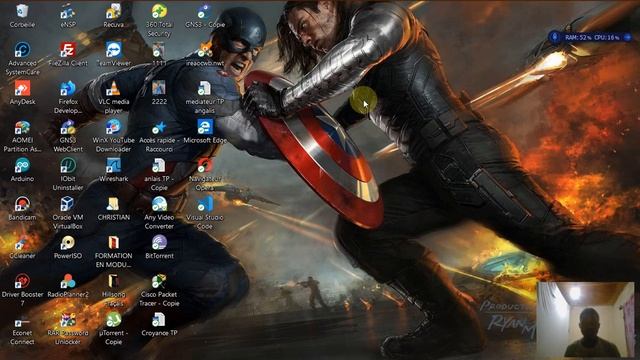Open the Hillsong folder icon
This screenshot has height=360, width=640.
click(x=113, y=281)
